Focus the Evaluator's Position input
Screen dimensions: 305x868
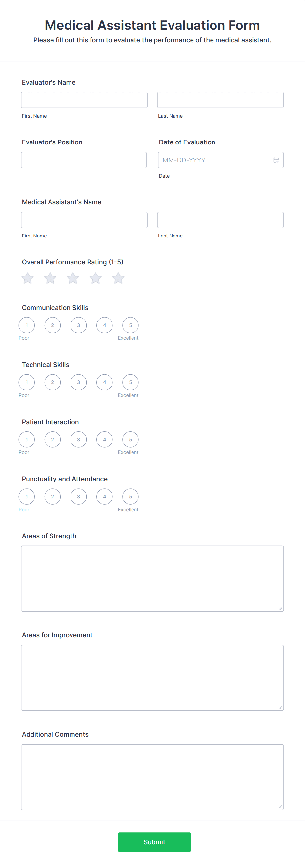[x=84, y=160]
